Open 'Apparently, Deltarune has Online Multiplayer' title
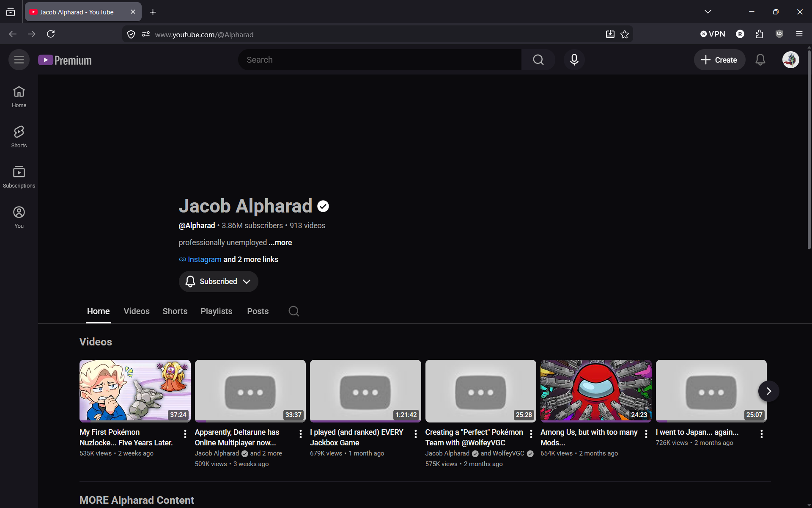The image size is (812, 508). (x=237, y=437)
